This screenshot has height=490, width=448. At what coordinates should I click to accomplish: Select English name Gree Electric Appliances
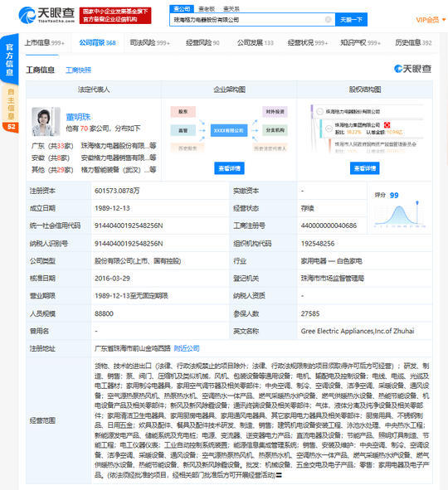(x=358, y=331)
